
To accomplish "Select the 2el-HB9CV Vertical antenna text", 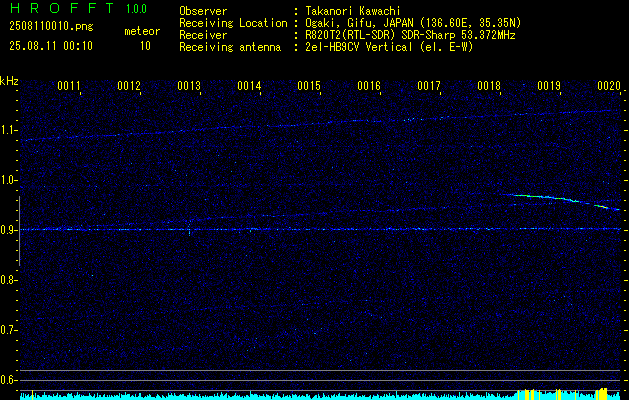I will point(389,47).
